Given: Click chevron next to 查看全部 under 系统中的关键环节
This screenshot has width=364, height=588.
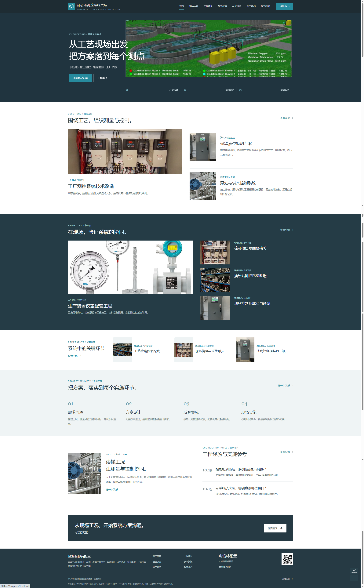Looking at the screenshot, I should [80, 355].
